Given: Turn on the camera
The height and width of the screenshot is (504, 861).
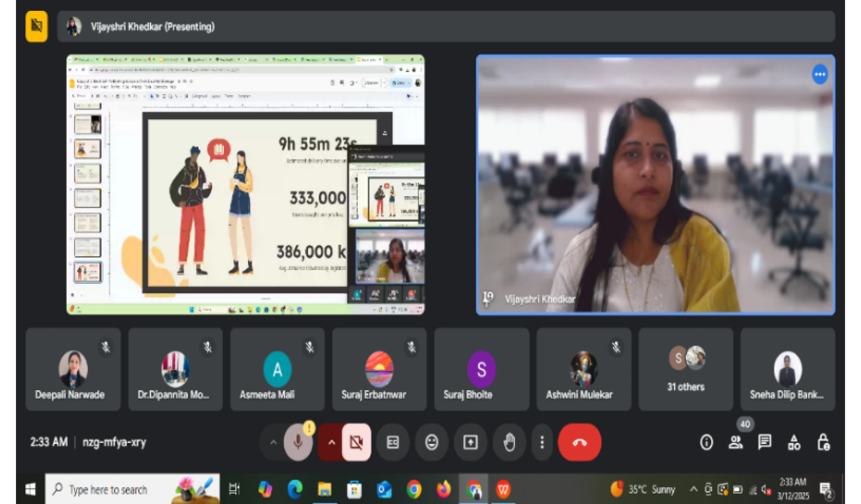Looking at the screenshot, I should 357,442.
